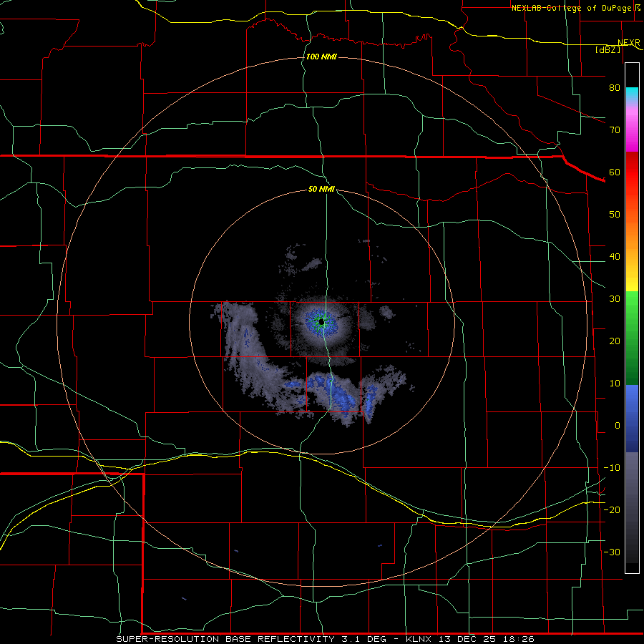Click the 50 value on the dBZ scale

coord(615,215)
